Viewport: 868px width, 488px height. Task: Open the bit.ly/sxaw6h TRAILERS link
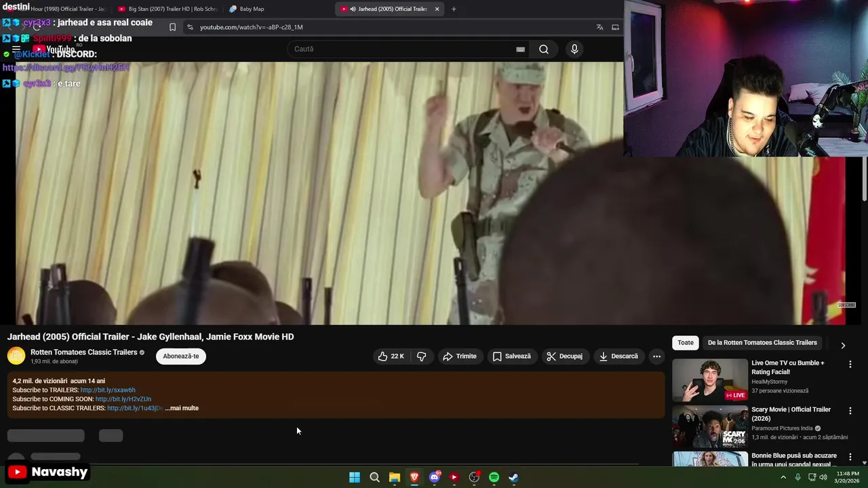(108, 390)
